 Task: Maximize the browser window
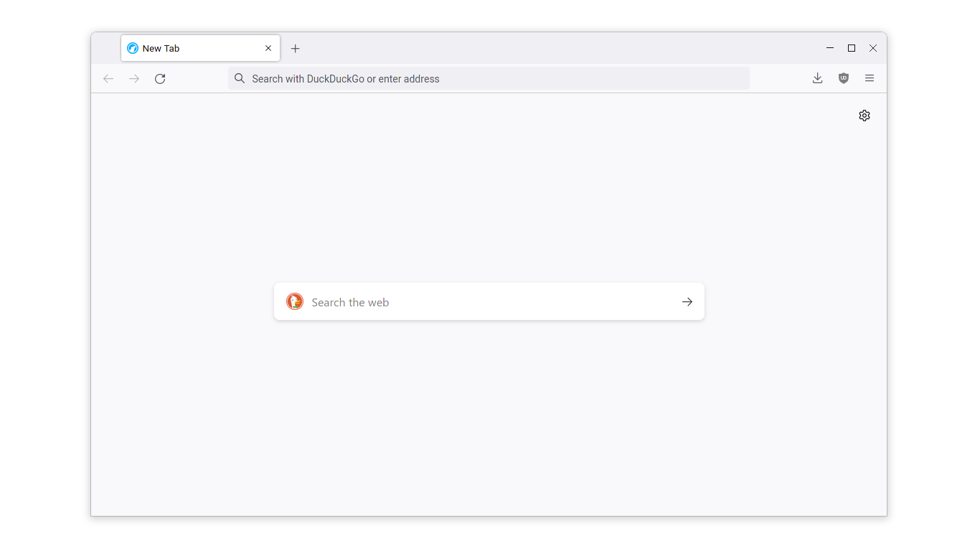tap(852, 48)
